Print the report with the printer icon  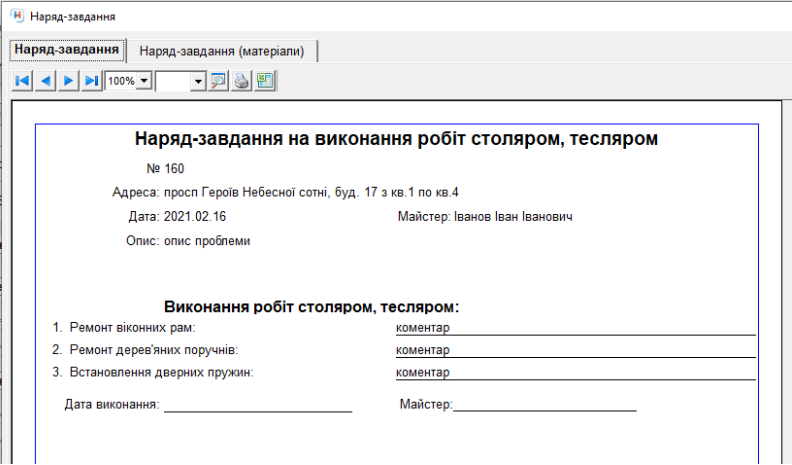coord(242,81)
